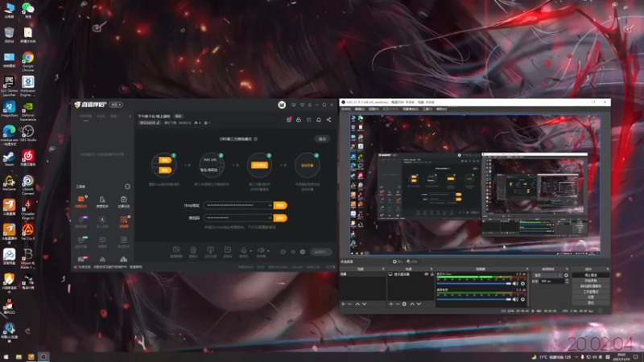Toggle the lock on the display capture source
644x362 pixels.
[431, 274]
